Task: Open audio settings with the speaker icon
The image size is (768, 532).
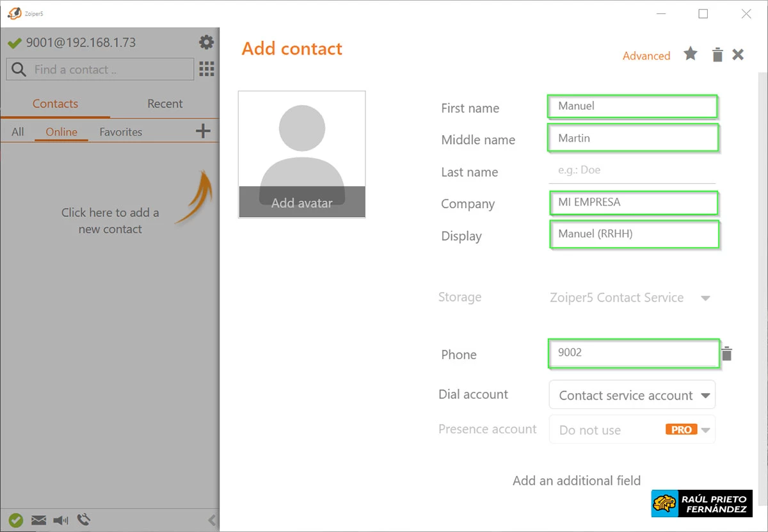Action: [60, 520]
